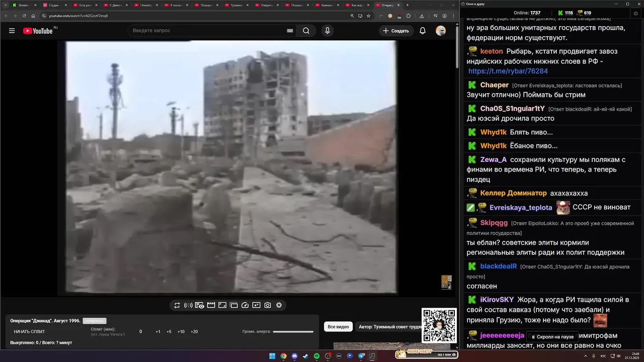The image size is (644, 362).
Task: Go to the YouTube home logo
Action: click(x=38, y=31)
